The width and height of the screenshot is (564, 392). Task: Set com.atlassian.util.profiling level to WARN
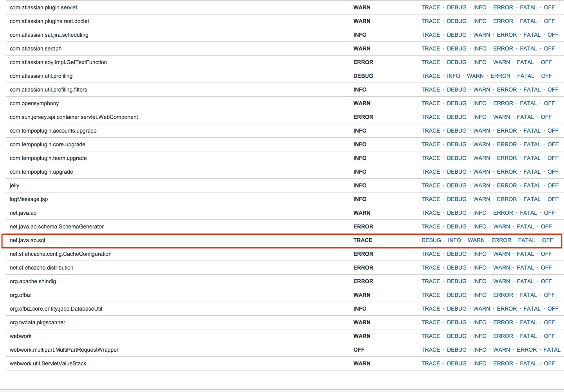[x=475, y=76]
